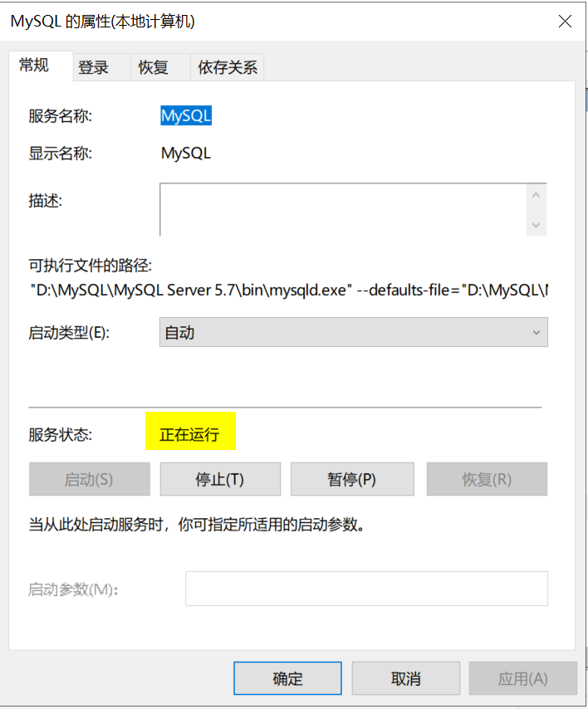Open the 恢复 tab at top
This screenshot has height=709, width=588.
(154, 68)
